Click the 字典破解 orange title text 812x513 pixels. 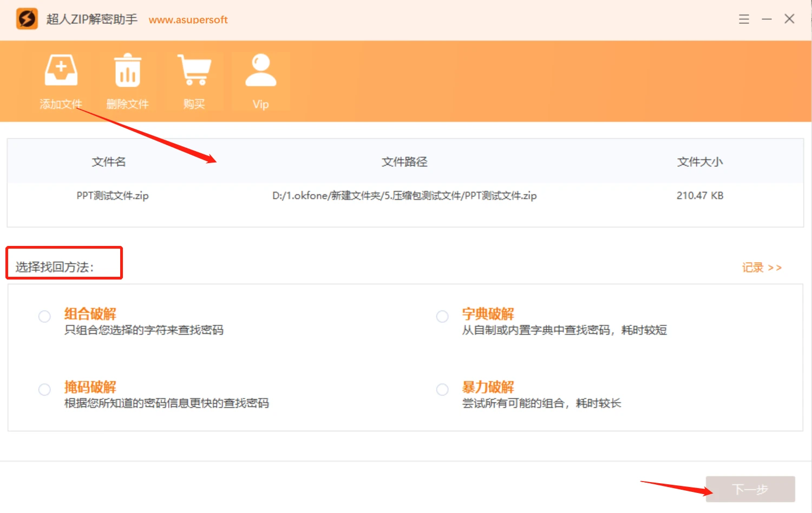(488, 314)
